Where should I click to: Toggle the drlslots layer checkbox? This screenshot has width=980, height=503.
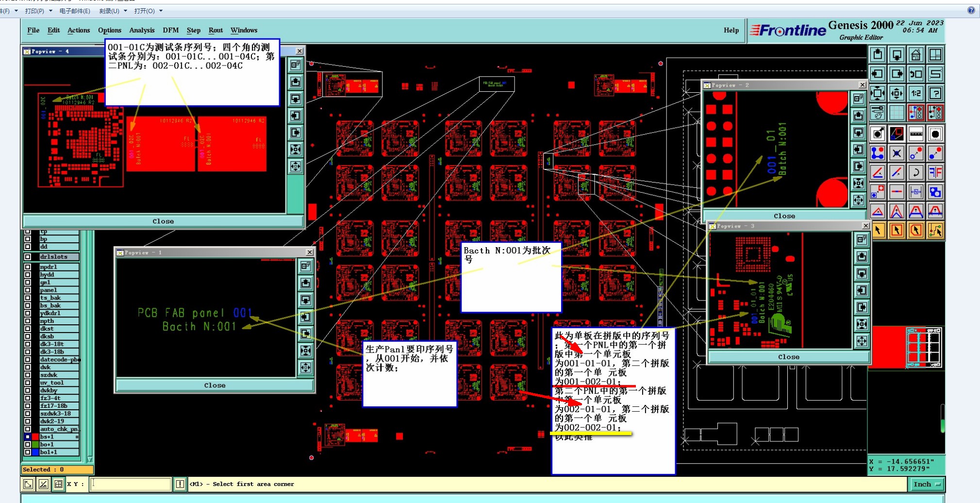(x=28, y=257)
